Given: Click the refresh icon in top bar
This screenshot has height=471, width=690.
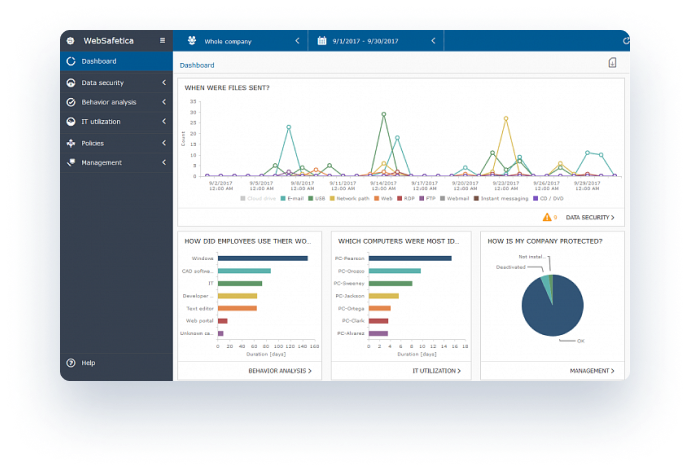Looking at the screenshot, I should click(626, 41).
